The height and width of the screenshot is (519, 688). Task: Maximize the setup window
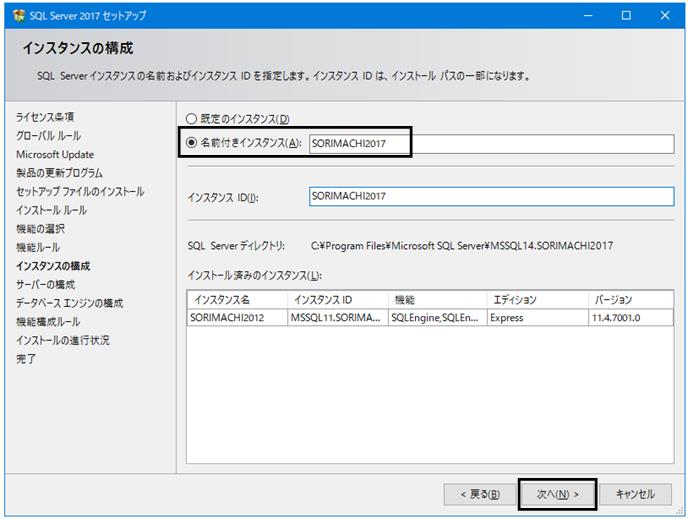pos(626,16)
